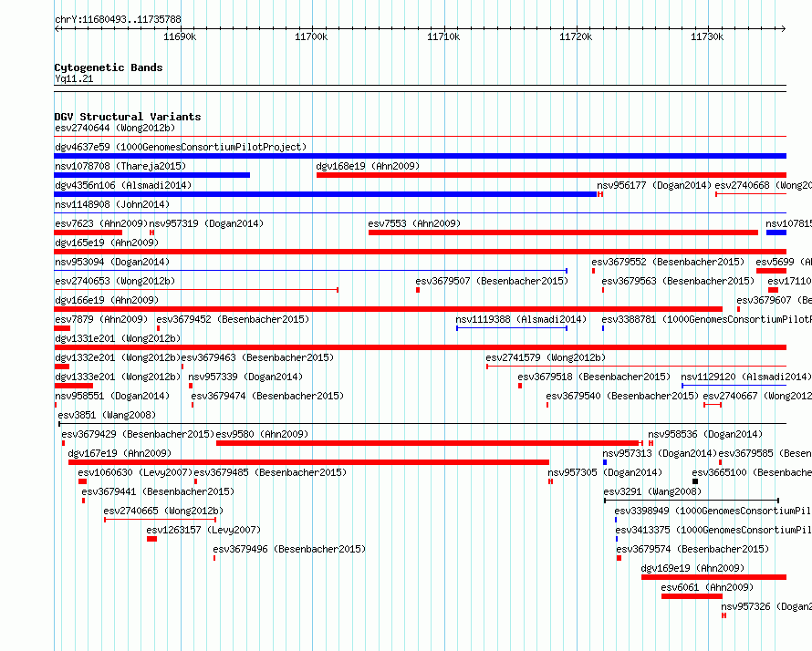This screenshot has width=812, height=651.
Task: Select the Cytogenetic Bands track title
Action: point(109,67)
